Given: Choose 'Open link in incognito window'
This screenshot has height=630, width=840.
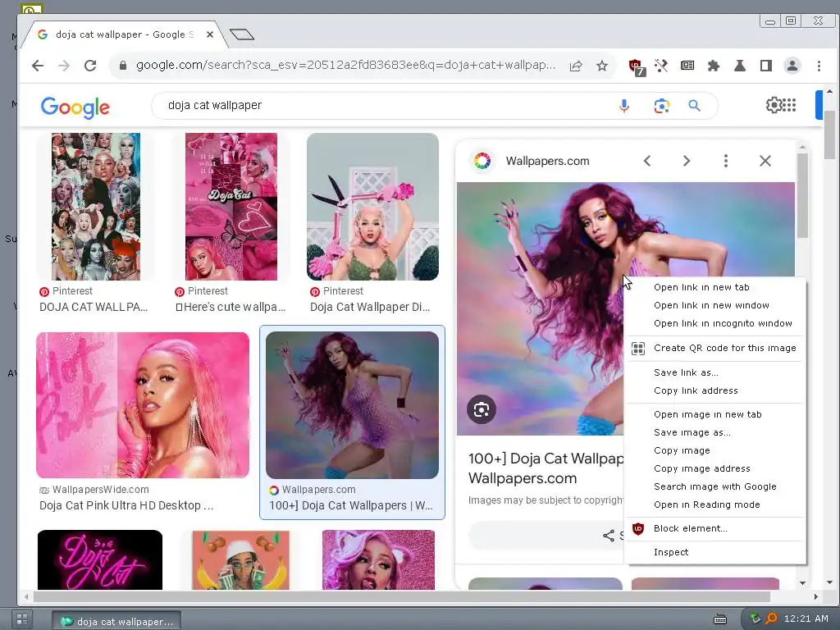Looking at the screenshot, I should [715, 323].
